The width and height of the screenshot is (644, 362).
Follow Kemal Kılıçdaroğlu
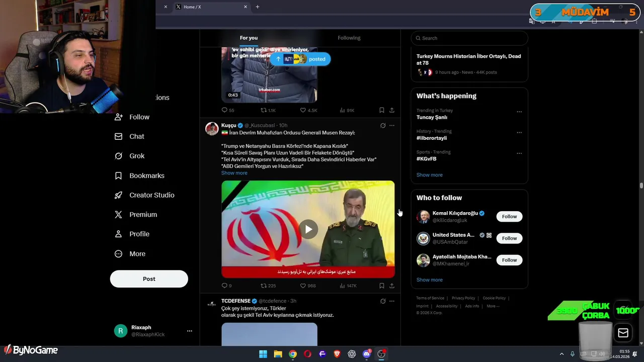tap(509, 217)
